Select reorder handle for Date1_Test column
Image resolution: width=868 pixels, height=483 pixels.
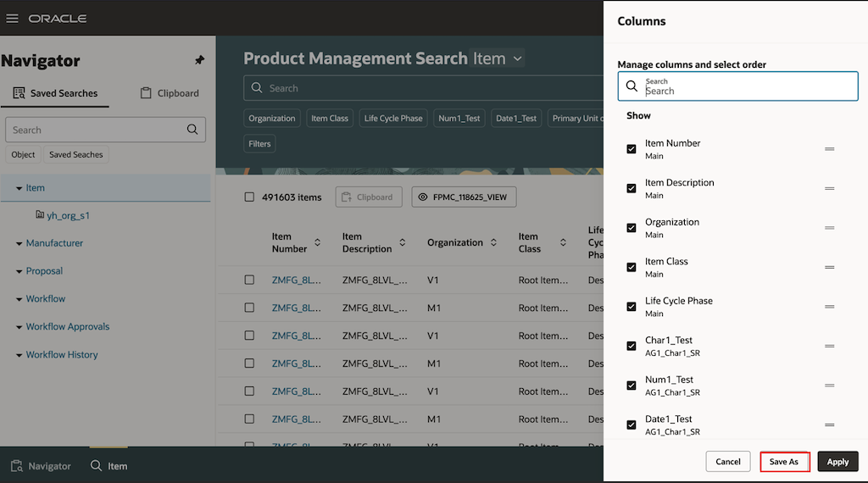[829, 425]
